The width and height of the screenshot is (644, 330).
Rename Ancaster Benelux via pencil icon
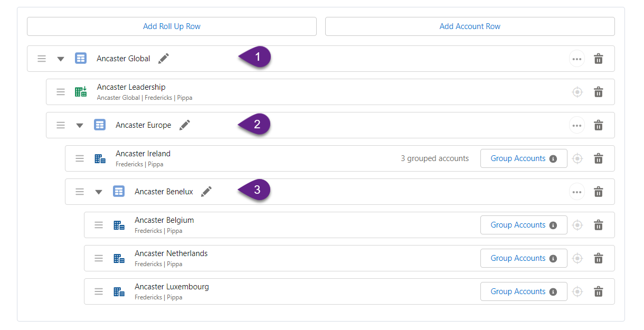[206, 192]
